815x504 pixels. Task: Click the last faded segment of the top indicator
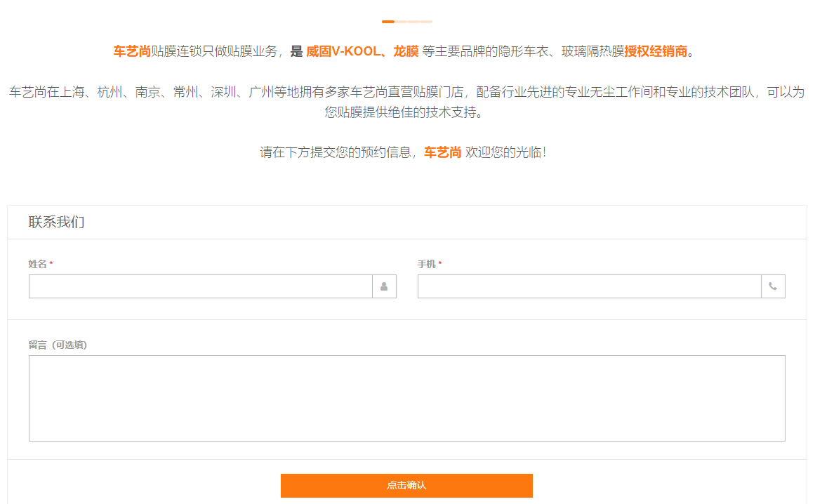coord(426,22)
